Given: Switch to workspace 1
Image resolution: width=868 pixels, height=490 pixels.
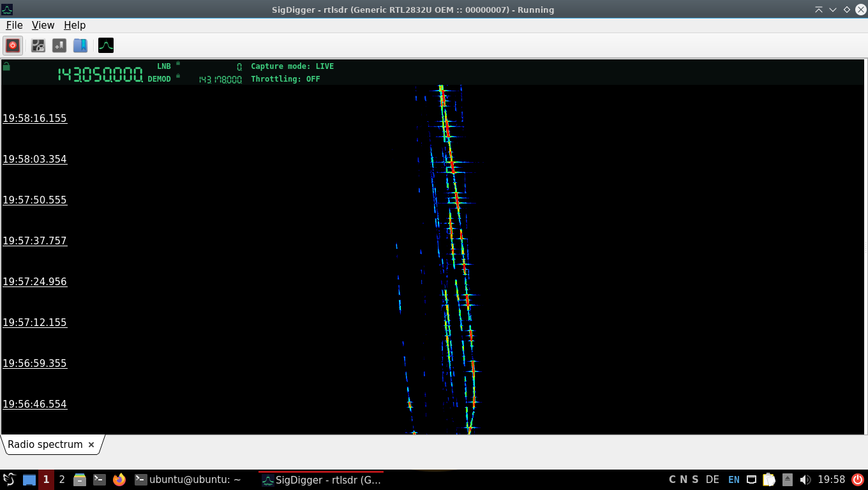Looking at the screenshot, I should [46, 480].
